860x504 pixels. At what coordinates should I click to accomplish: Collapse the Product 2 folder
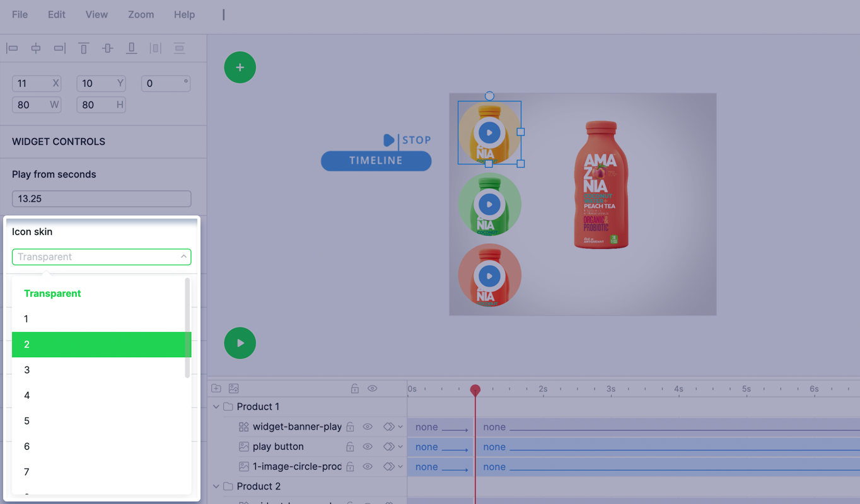tap(216, 486)
